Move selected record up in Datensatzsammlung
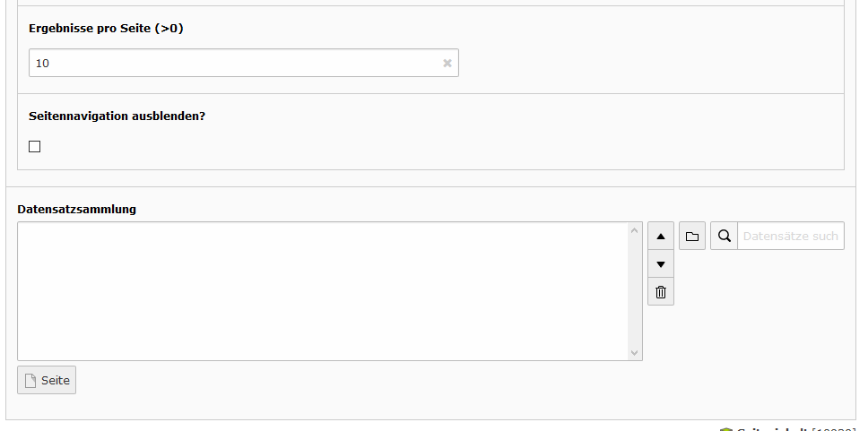Viewport: 868px width, 431px height. [660, 237]
